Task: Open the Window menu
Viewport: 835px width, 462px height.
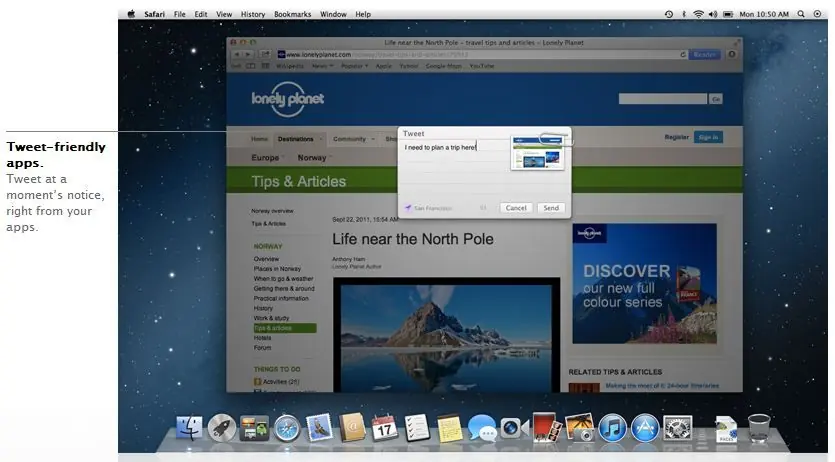Action: 333,14
